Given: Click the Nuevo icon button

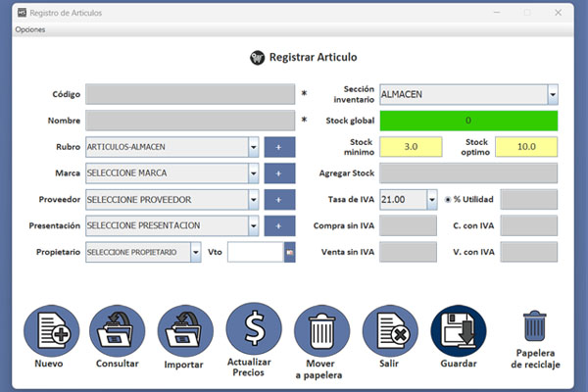Looking at the screenshot, I should coord(51,332).
